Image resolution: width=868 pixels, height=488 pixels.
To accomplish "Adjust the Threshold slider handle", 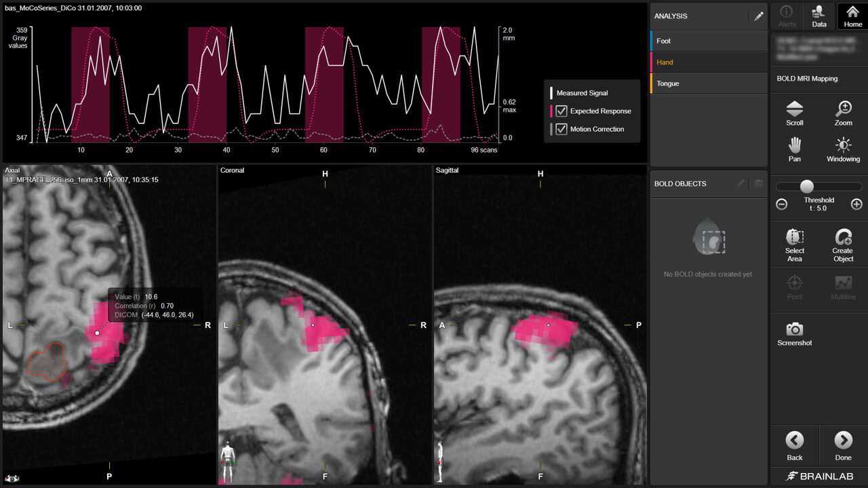I will click(807, 186).
